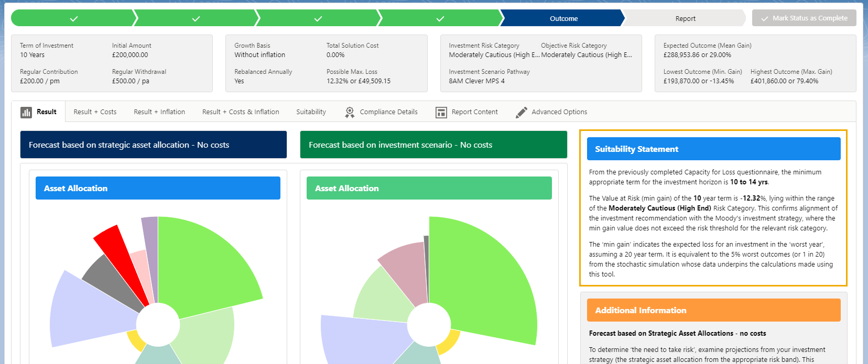The image size is (868, 364).
Task: Click the Initial Amount £200,000.00 value
Action: [130, 55]
